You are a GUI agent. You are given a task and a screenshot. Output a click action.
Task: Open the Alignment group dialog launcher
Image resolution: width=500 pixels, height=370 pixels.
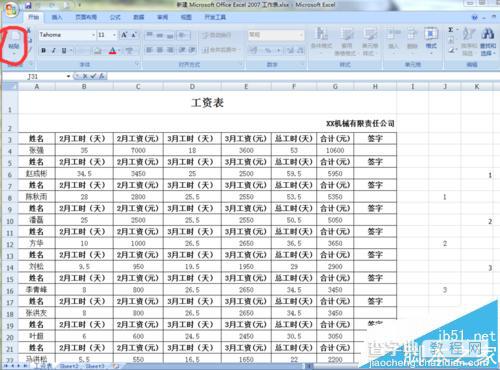pyautogui.click(x=241, y=63)
